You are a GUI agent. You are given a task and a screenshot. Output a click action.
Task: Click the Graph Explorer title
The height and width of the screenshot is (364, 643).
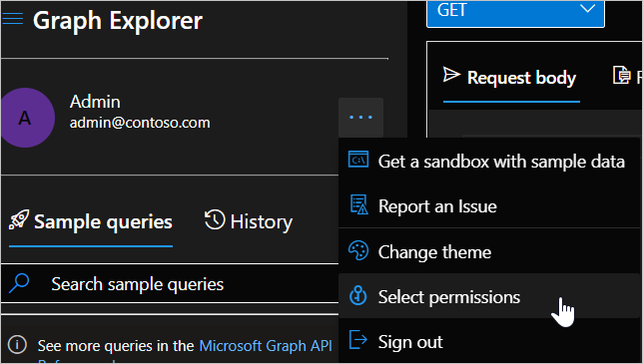(118, 20)
